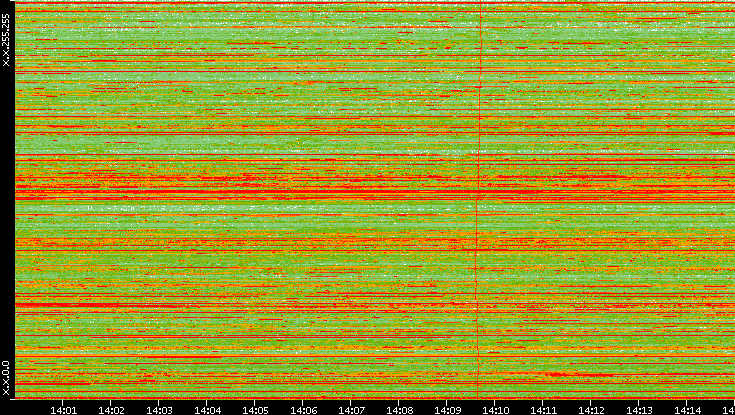The image size is (735, 415).
Task: Click the 14:01 time axis label
Action: click(x=63, y=411)
